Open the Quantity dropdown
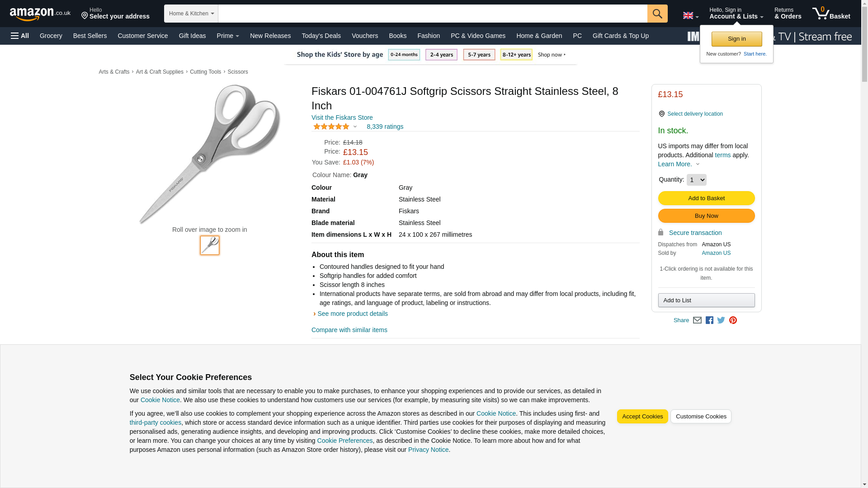The image size is (868, 488). (696, 180)
